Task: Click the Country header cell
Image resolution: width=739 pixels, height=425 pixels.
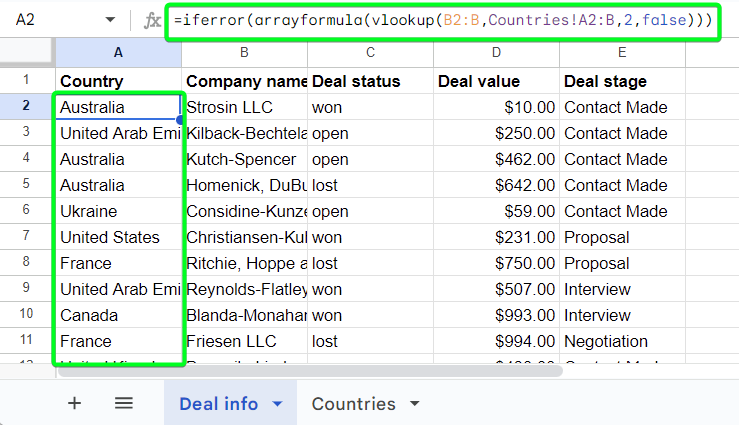Action: tap(118, 81)
